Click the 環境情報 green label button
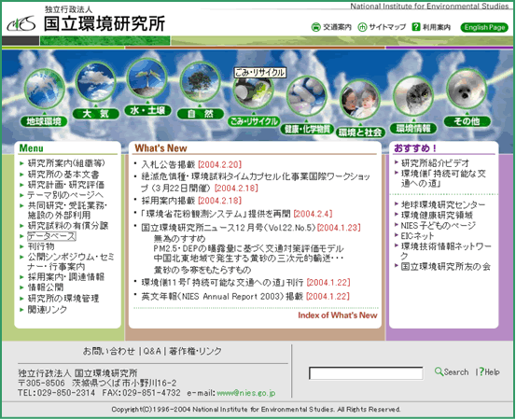 tap(413, 129)
